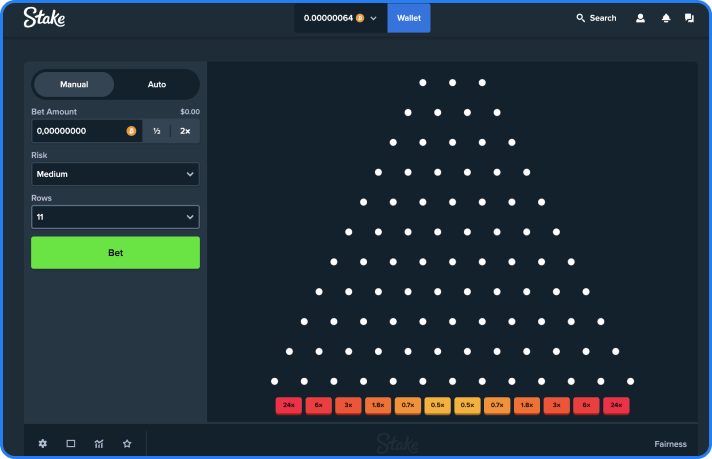712x459 pixels.
Task: Click the left 0.7x multiplier slot
Action: [x=408, y=405]
